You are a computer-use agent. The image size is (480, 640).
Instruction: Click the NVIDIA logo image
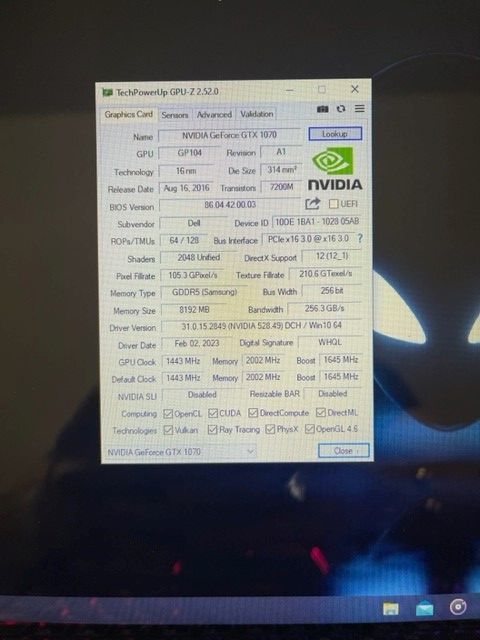point(335,169)
